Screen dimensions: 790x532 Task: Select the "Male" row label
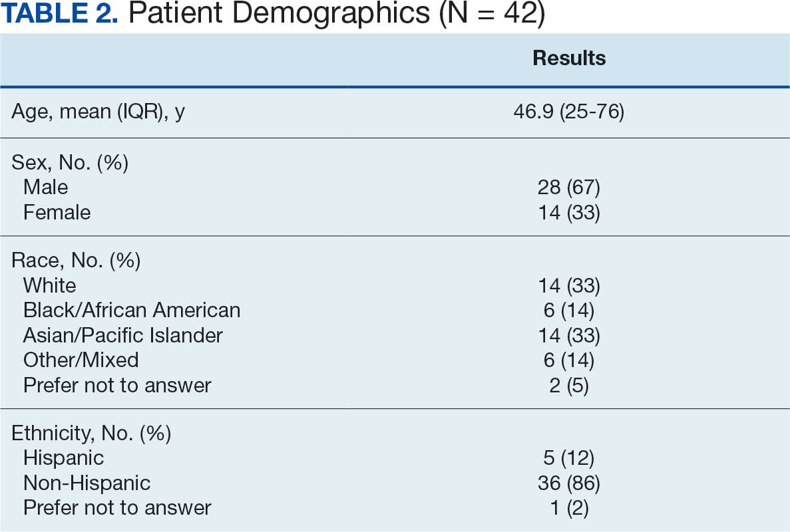click(45, 187)
